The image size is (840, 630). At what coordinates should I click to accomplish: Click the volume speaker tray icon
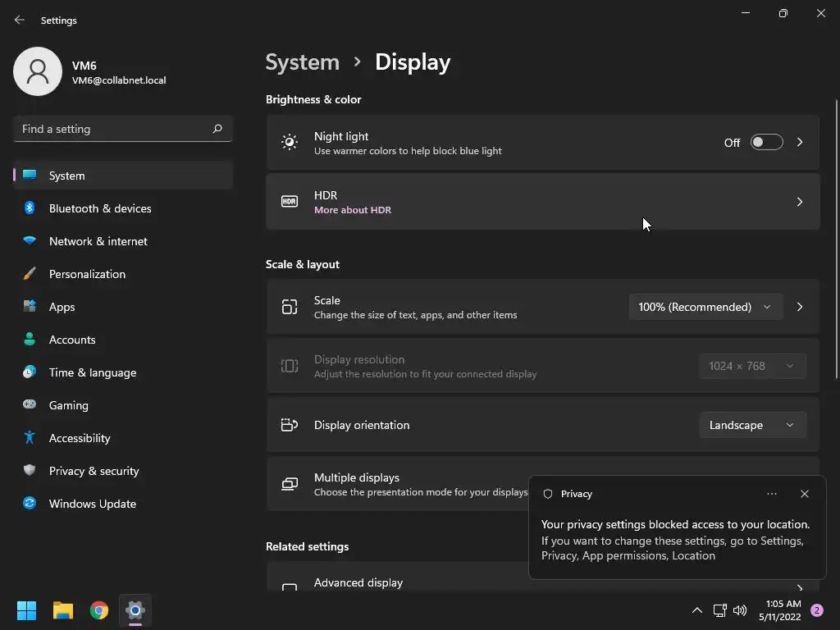pyautogui.click(x=740, y=610)
